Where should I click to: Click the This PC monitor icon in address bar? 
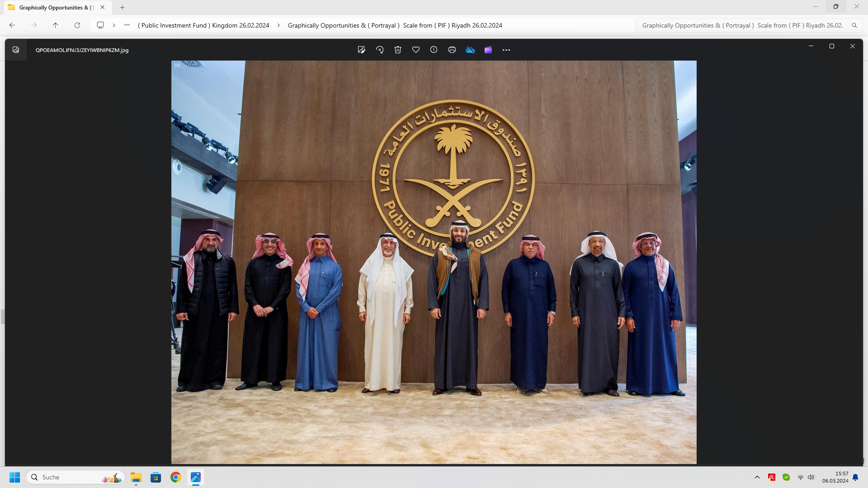point(100,25)
